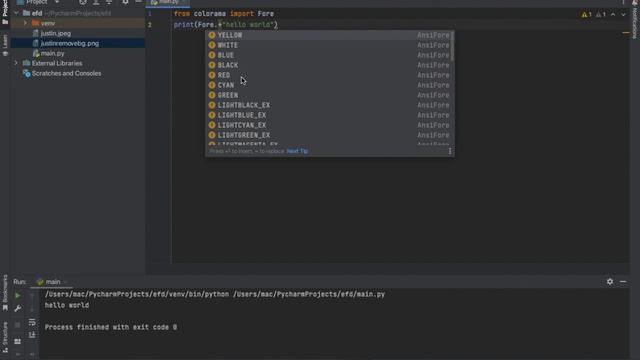Open the Bookmarks side tool window

click(5, 292)
